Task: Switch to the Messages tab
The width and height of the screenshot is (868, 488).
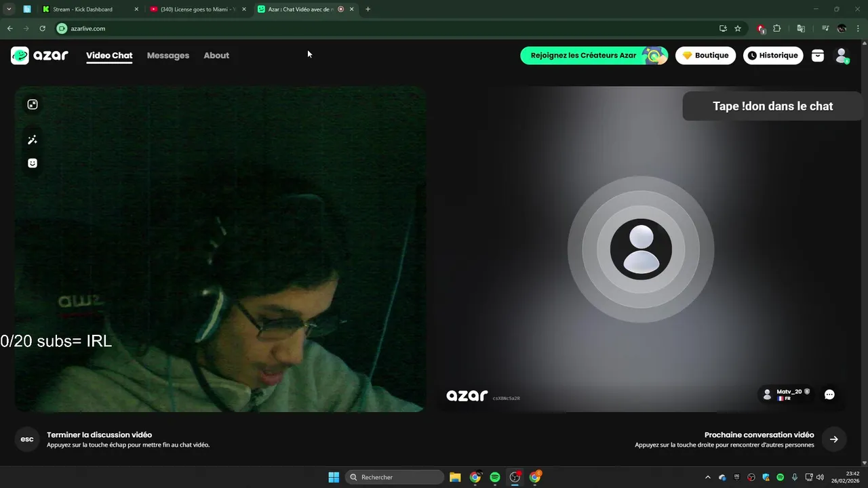Action: [168, 56]
